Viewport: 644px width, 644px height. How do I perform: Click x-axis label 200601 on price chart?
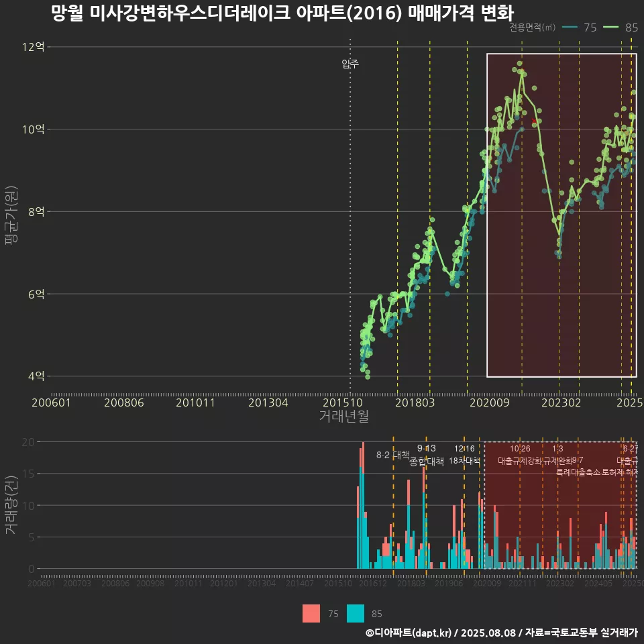[x=52, y=402]
